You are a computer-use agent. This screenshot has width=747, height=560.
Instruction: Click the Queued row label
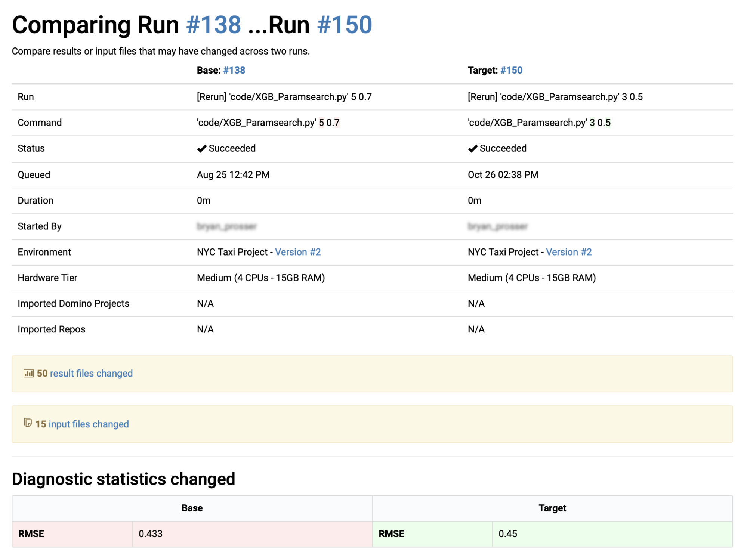pos(34,175)
